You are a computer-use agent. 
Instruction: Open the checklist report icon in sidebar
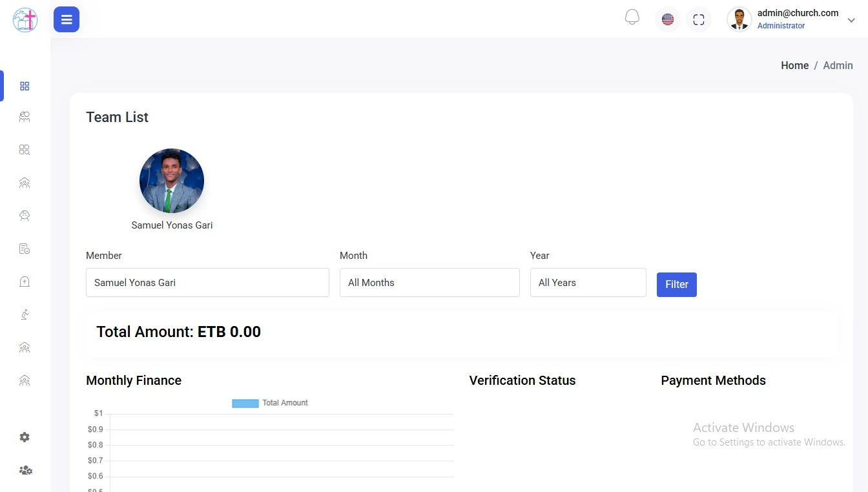25,249
